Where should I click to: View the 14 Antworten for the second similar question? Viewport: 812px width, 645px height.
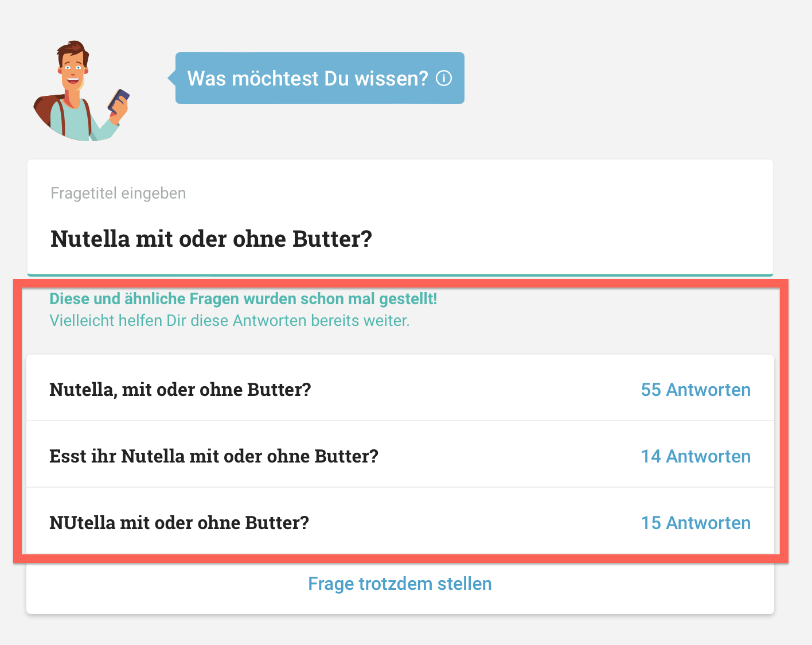pos(696,456)
